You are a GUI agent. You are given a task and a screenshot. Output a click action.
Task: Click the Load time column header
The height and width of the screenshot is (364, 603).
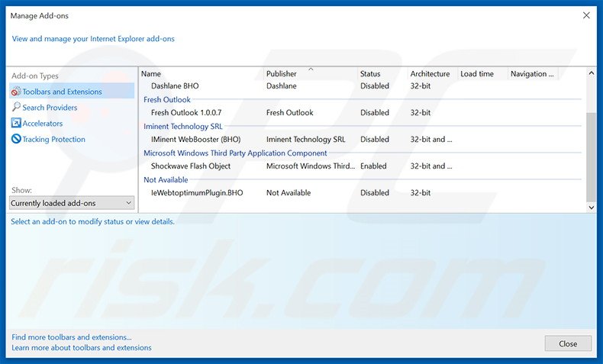click(477, 74)
